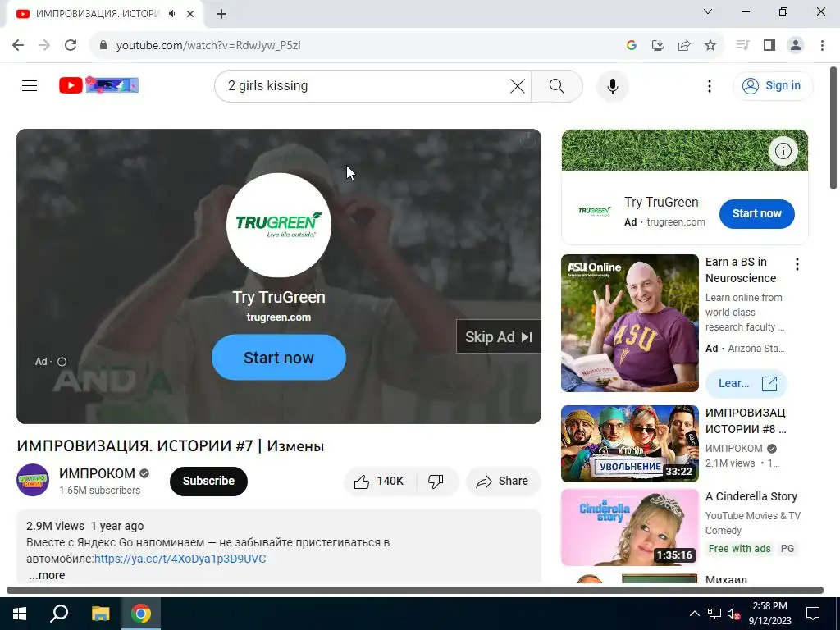Open the clock showing 2:58 PM
The height and width of the screenshot is (630, 840).
coord(769,614)
